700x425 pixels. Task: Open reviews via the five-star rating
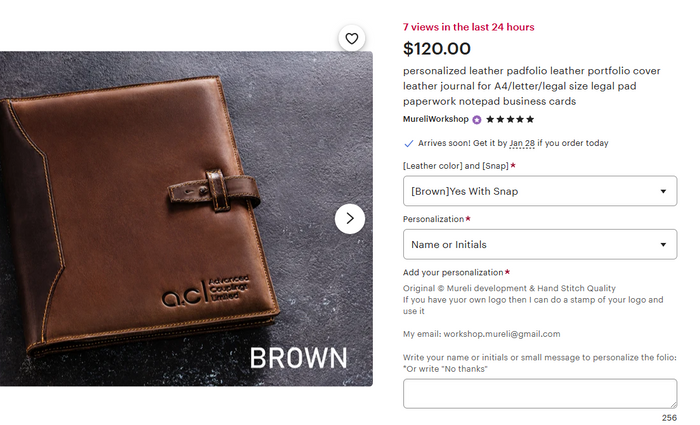509,119
